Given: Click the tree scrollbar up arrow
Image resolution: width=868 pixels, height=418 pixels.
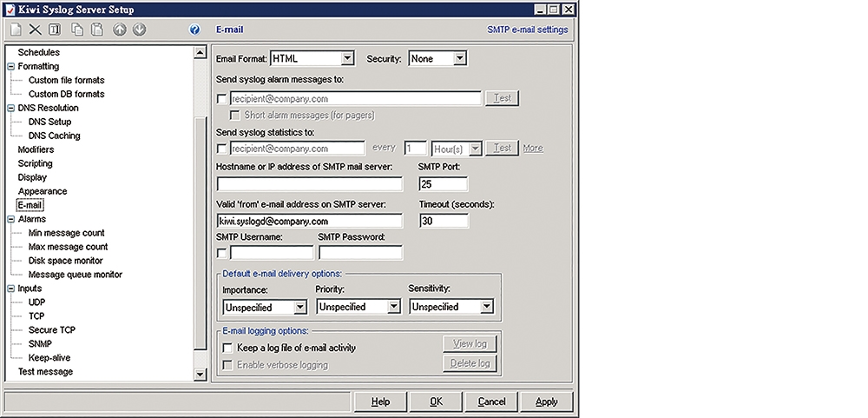Looking at the screenshot, I should coord(201,53).
